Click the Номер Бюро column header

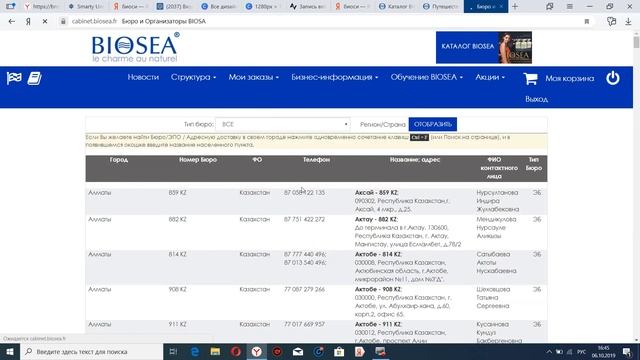point(198,160)
